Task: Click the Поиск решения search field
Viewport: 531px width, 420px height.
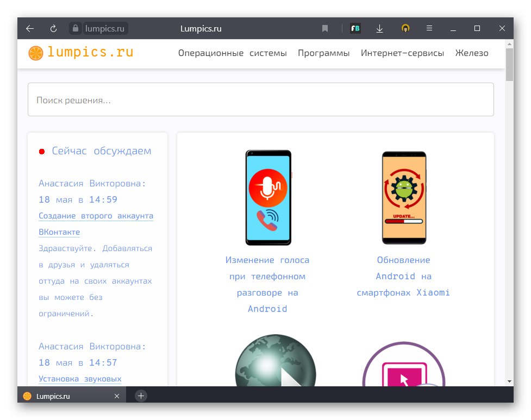Action: click(261, 100)
